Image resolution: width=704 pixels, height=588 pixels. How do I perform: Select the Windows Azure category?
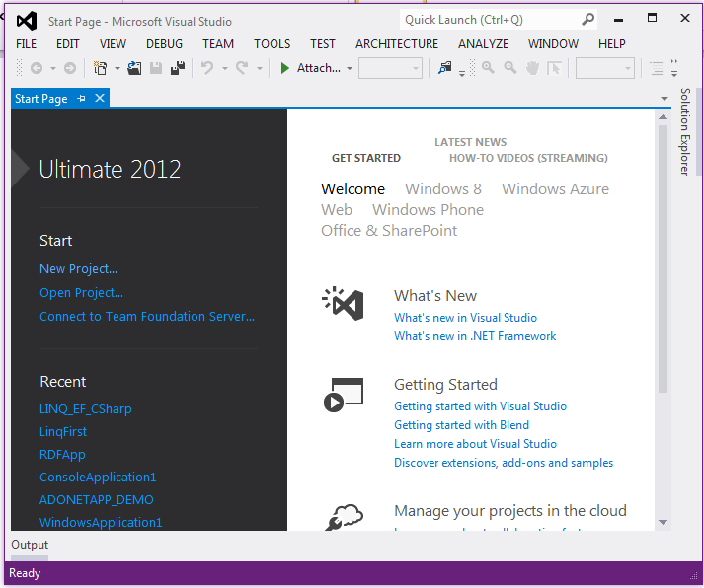click(x=555, y=188)
